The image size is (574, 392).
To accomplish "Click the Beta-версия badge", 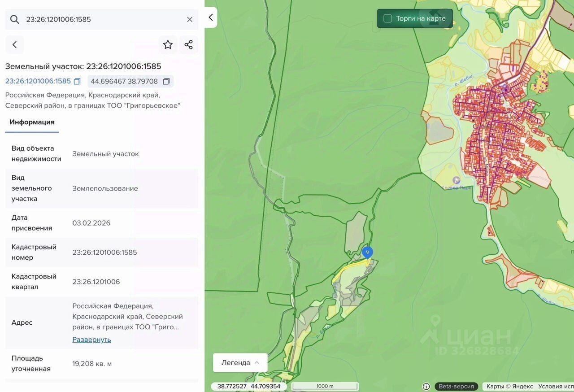I will 456,386.
